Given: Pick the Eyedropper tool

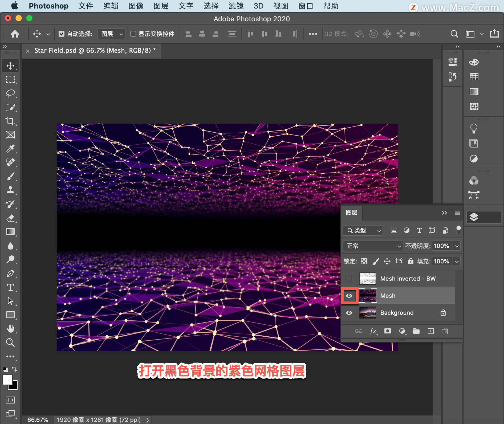Looking at the screenshot, I should [x=10, y=149].
